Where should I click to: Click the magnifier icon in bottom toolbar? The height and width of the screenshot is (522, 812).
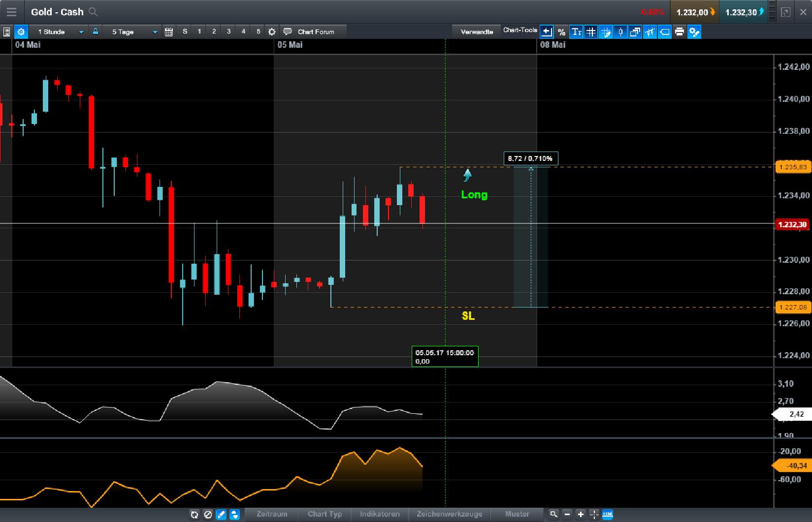tap(553, 514)
